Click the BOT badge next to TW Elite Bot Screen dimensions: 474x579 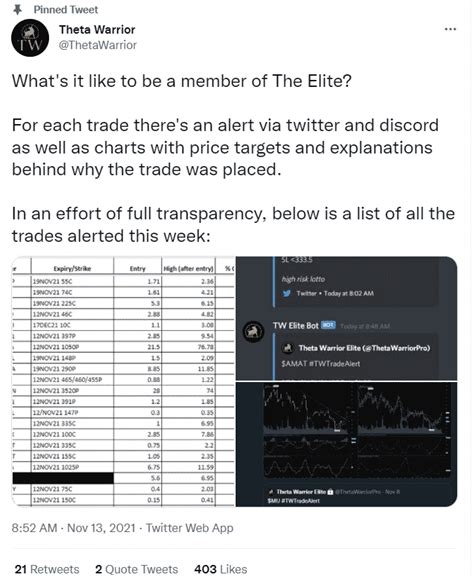coord(328,325)
